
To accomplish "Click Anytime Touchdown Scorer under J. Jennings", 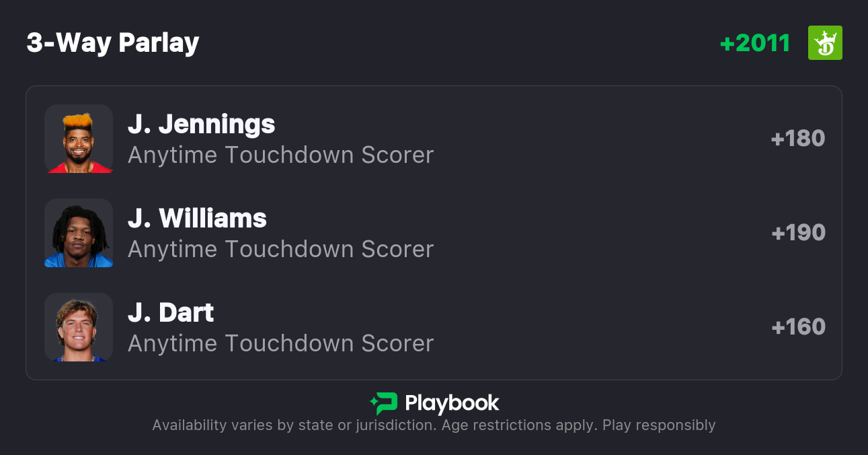I will [281, 155].
